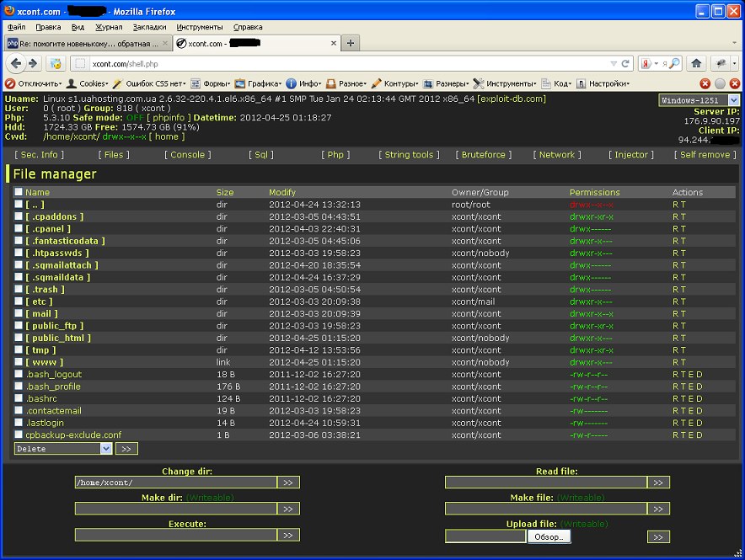Open the Sql section
The height and width of the screenshot is (560, 745).
tap(261, 155)
